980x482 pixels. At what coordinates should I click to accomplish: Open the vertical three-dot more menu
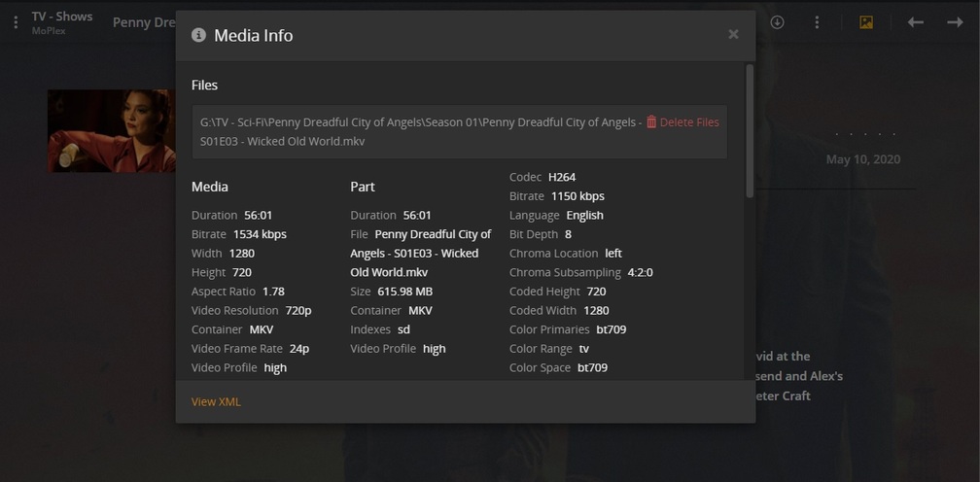pos(817,21)
